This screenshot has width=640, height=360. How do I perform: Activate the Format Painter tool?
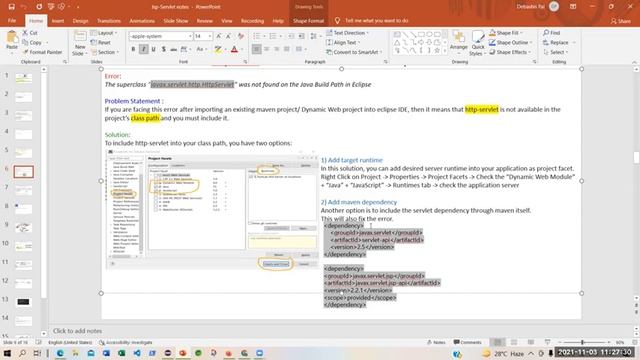tap(42, 52)
